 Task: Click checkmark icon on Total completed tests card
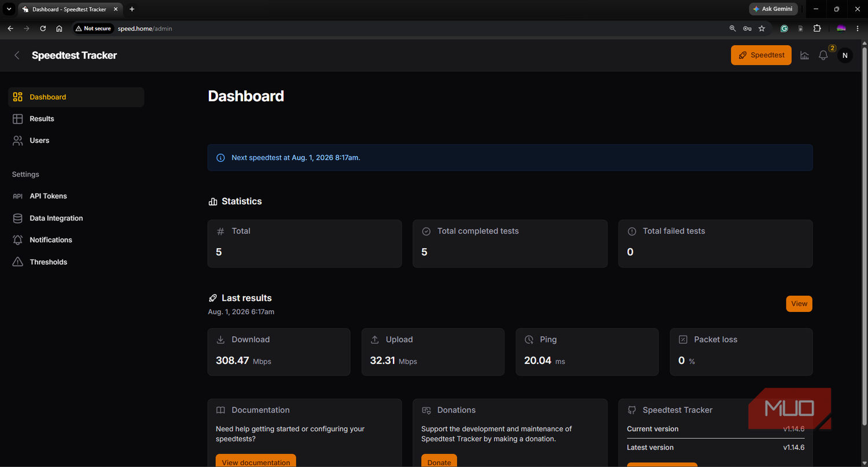pos(426,231)
